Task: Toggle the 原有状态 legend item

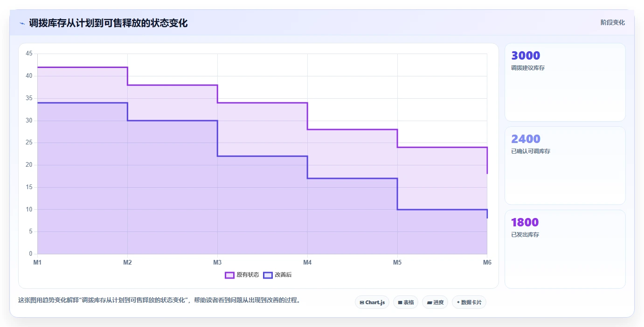Action: 242,275
